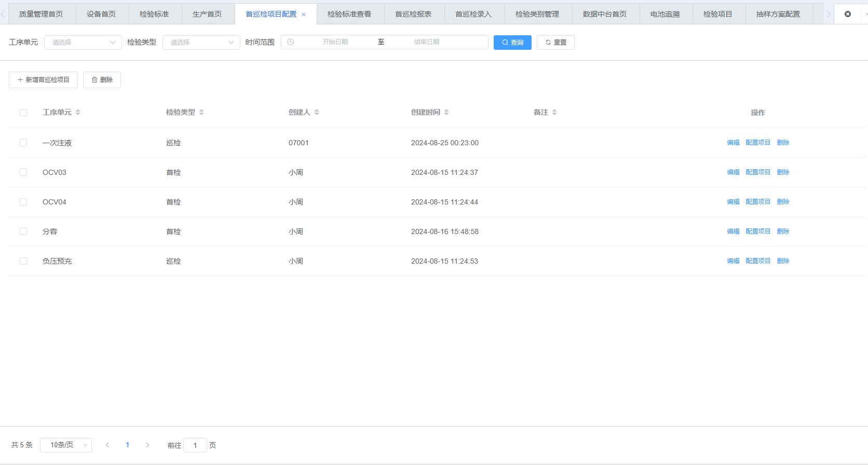Image resolution: width=868 pixels, height=466 pixels.
Task: Click the 前往 page number input
Action: (195, 445)
